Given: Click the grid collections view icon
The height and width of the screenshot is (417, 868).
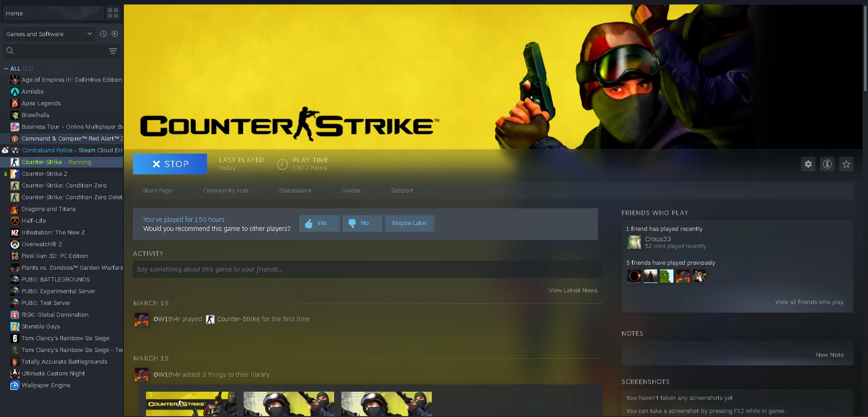Looking at the screenshot, I should point(113,13).
